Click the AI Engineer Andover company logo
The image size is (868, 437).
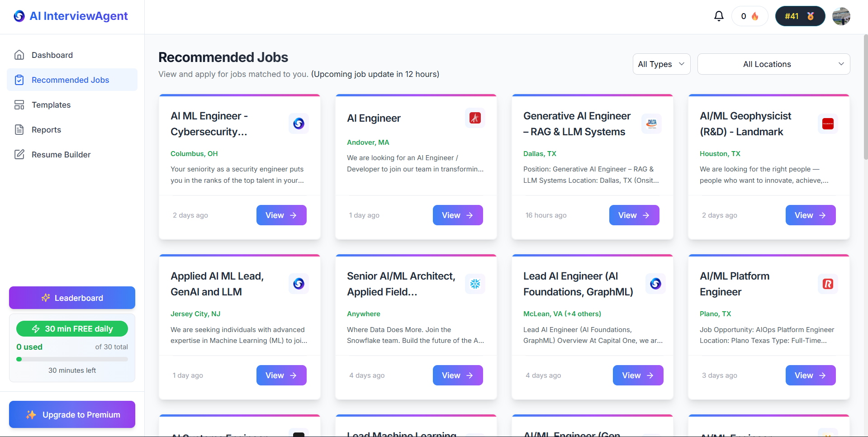[475, 118]
